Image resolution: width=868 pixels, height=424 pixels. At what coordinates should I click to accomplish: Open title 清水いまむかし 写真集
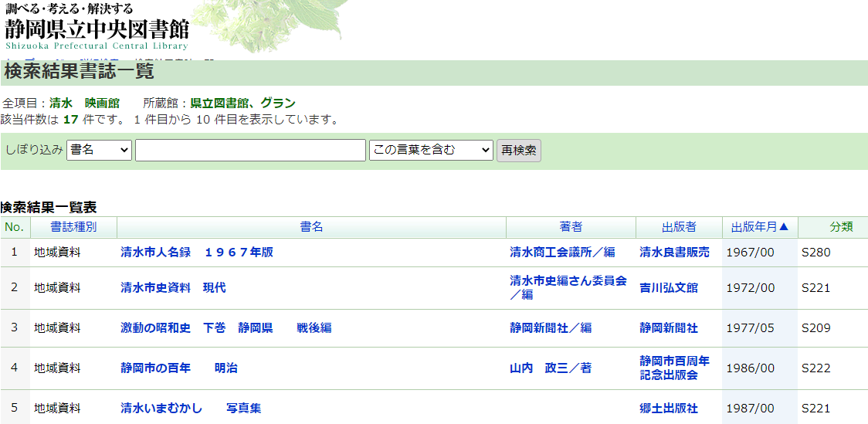(191, 409)
